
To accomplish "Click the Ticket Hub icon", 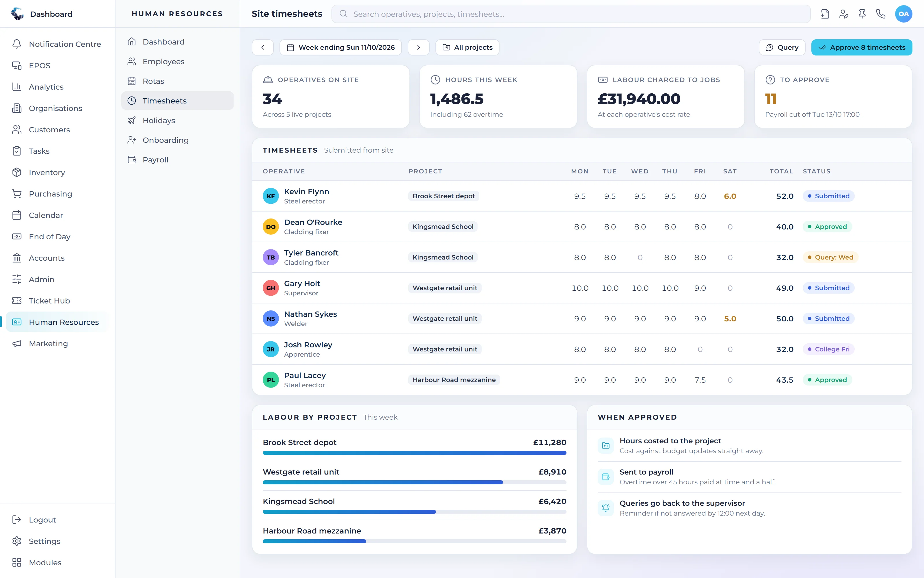I will (17, 301).
